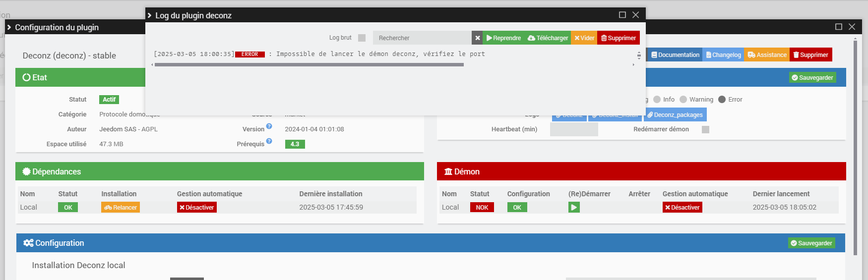Empty the log with Vider
Image resolution: width=868 pixels, height=280 pixels.
click(584, 38)
